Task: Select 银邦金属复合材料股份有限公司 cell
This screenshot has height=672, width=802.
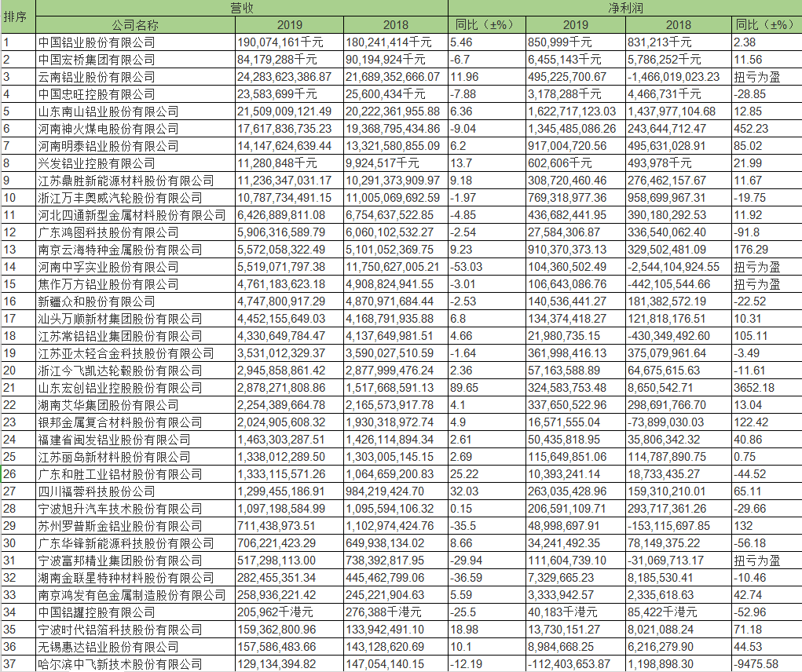Action: pos(136,422)
